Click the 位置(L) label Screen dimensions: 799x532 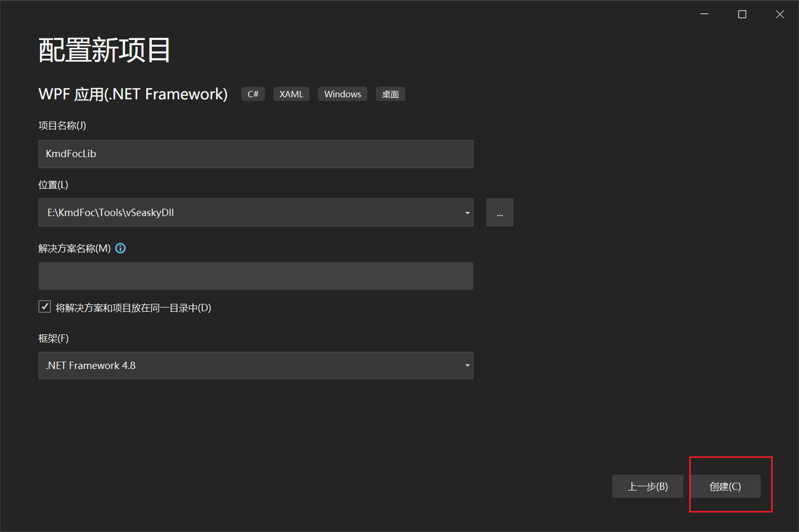point(53,185)
